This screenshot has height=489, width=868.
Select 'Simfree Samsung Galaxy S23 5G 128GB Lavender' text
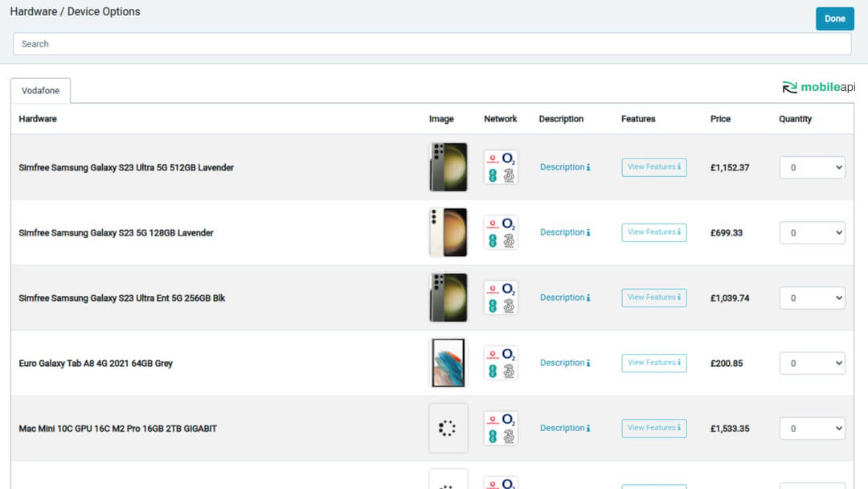pyautogui.click(x=116, y=232)
